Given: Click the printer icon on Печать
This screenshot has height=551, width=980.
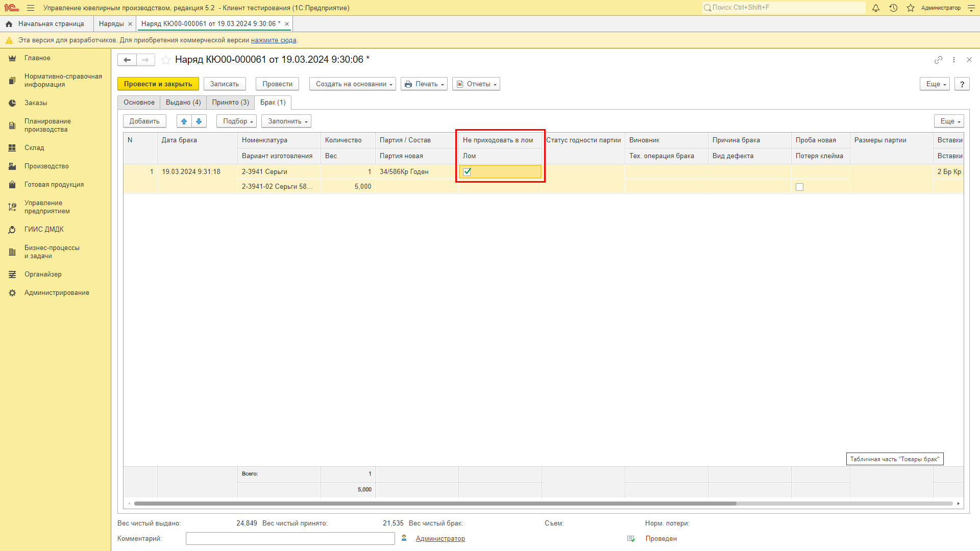Looking at the screenshot, I should pyautogui.click(x=408, y=84).
